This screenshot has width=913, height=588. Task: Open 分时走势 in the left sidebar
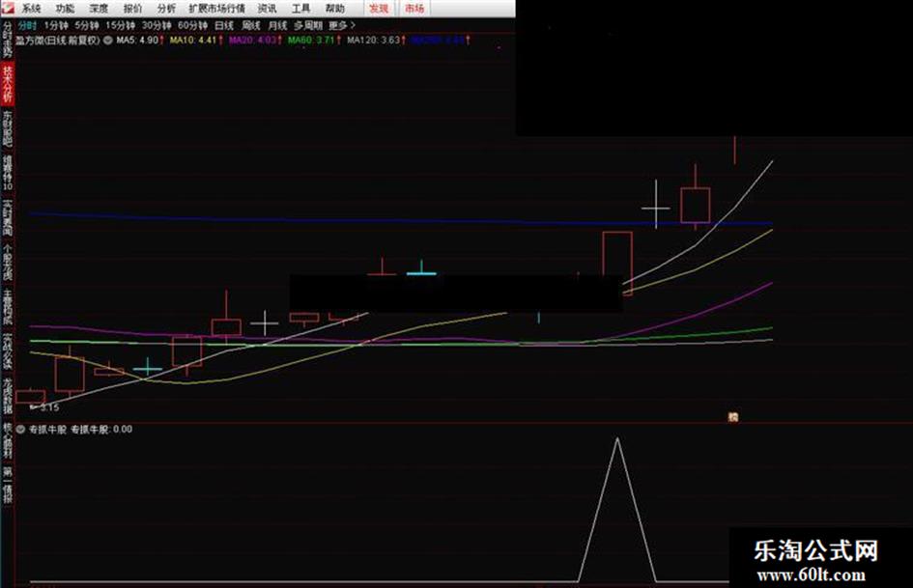coord(8,39)
